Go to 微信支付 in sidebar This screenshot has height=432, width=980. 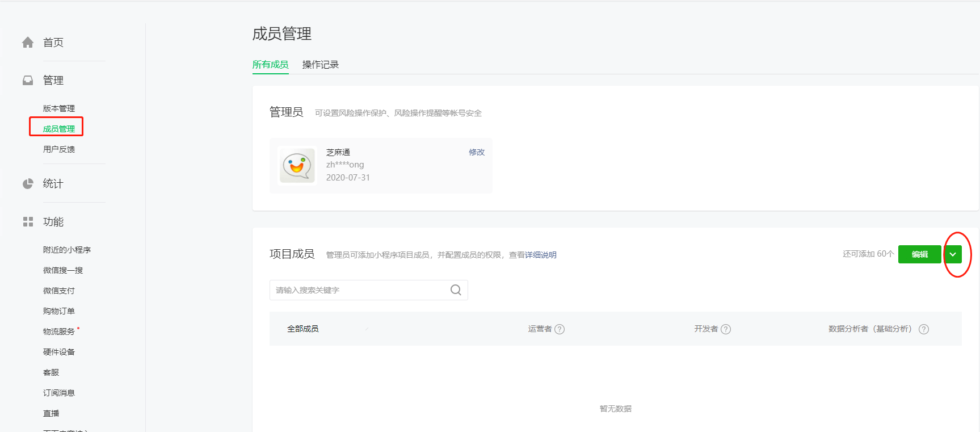click(x=59, y=291)
